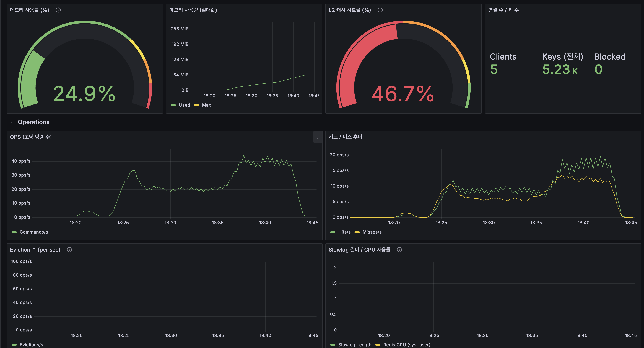Open the 메모리 사용량 (절대값) panel title menu
This screenshot has height=348, width=644.
(x=193, y=10)
